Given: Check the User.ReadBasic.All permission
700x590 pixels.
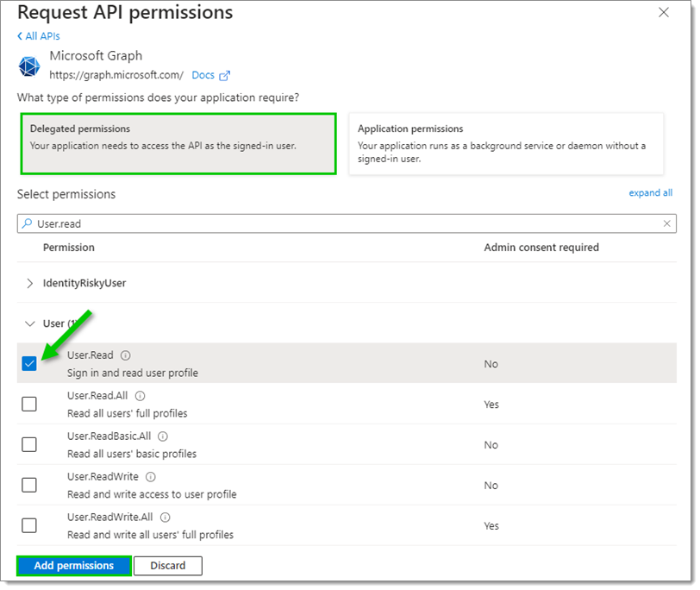Looking at the screenshot, I should 29,444.
